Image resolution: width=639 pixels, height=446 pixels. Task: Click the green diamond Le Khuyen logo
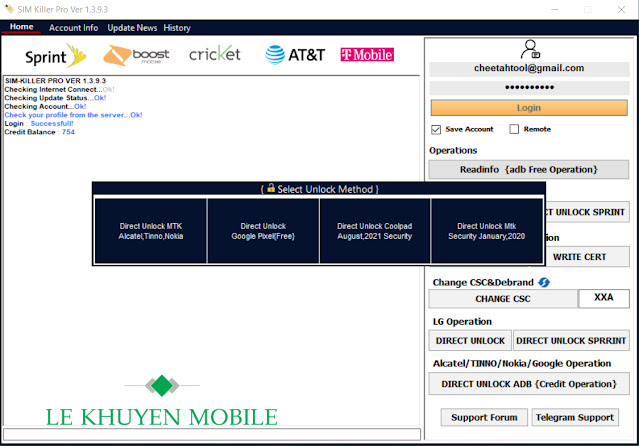(162, 385)
